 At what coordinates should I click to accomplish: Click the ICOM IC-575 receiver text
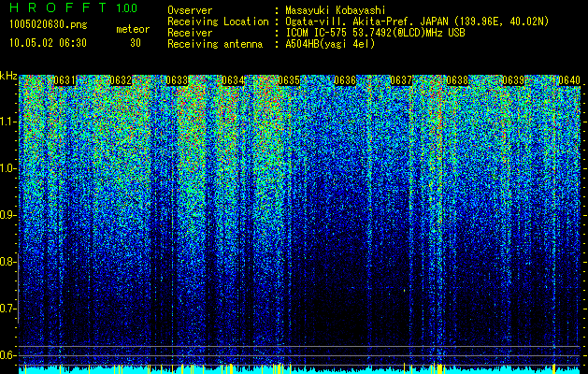376,33
